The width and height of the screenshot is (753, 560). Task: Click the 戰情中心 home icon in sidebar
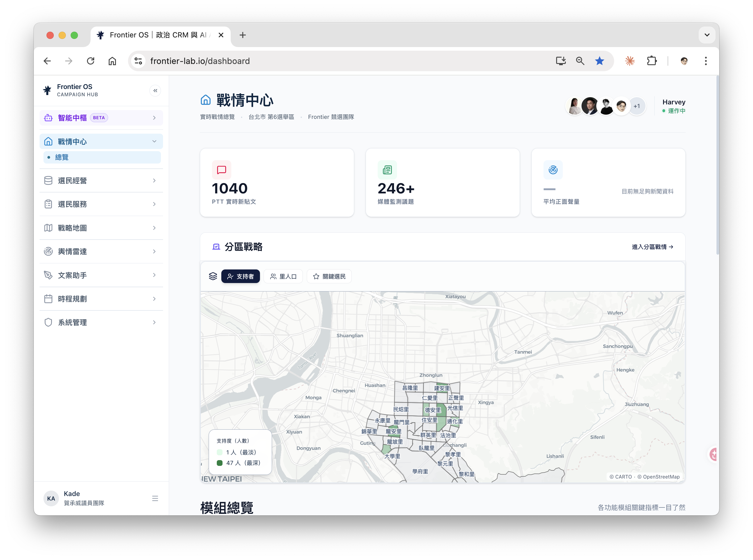click(x=48, y=141)
